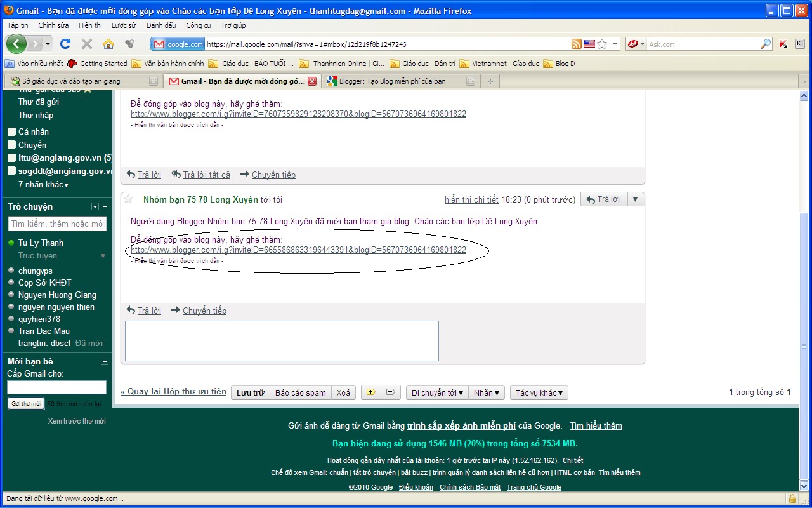Click Quay lại Hộp thư ưu tiên link
The height and width of the screenshot is (508, 812).
point(173,392)
